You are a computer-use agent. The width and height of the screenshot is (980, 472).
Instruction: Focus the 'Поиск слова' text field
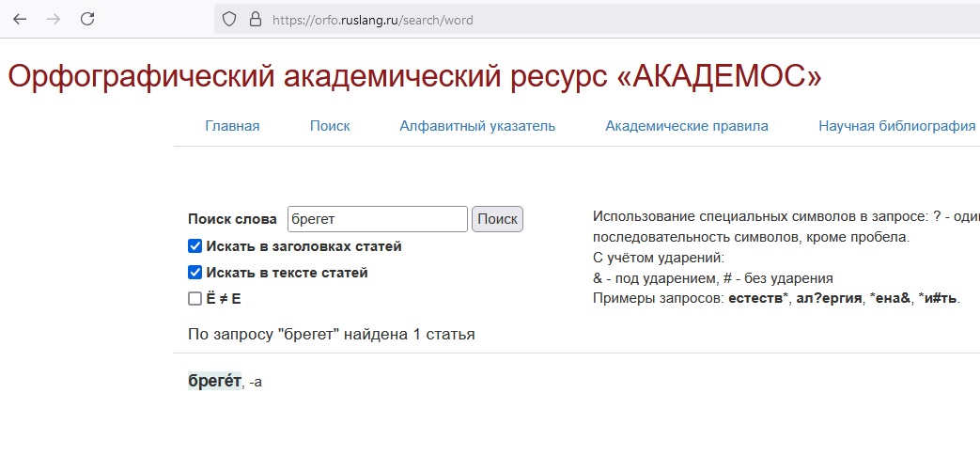377,219
